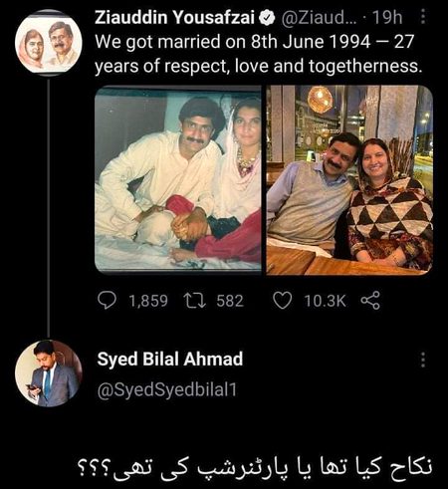Click the 10.3K likes count

coord(325,301)
